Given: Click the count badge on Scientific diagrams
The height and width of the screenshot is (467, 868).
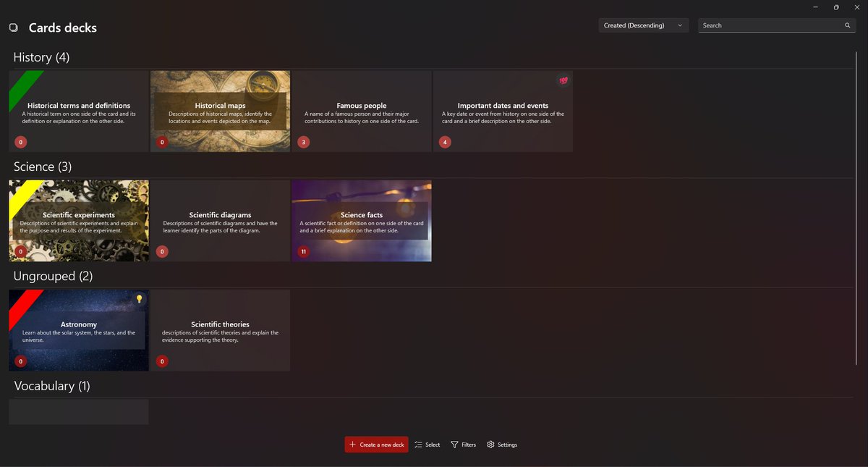Looking at the screenshot, I should click(162, 252).
